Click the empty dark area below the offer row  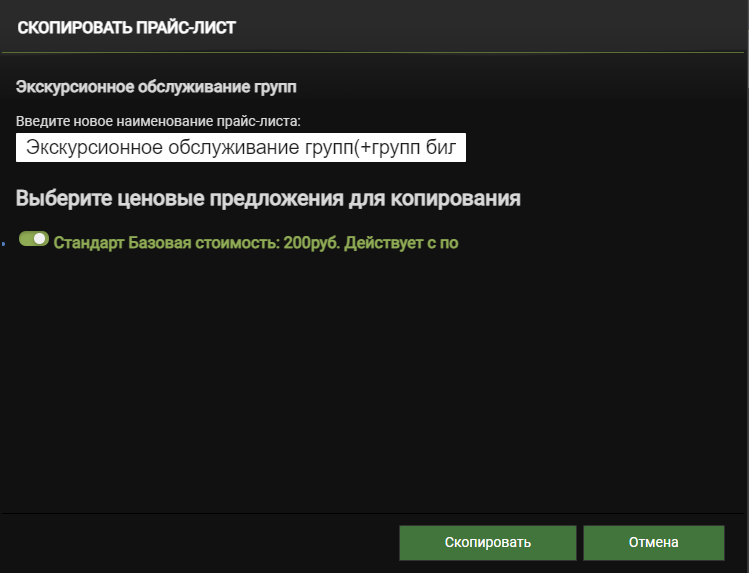point(374,380)
